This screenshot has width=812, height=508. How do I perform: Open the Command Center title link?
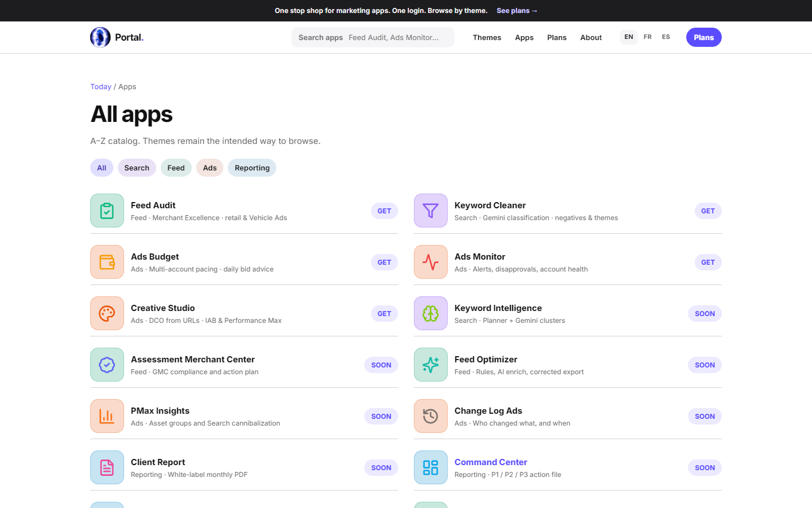pos(491,462)
